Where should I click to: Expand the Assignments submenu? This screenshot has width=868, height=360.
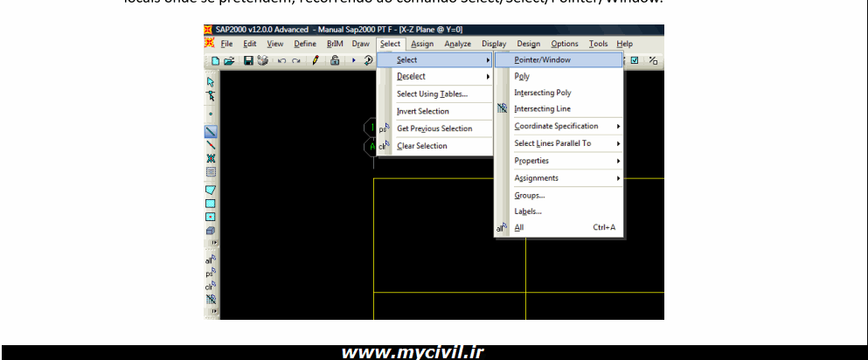coord(559,178)
